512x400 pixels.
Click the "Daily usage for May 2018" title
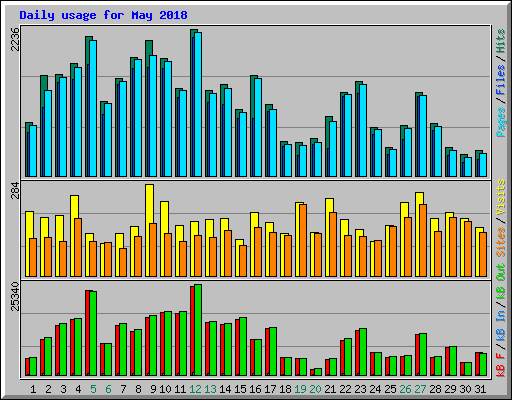(103, 15)
